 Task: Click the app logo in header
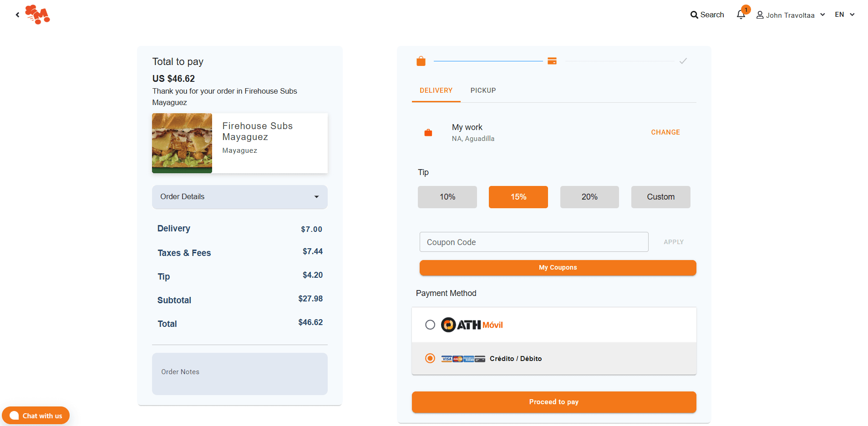(x=37, y=15)
